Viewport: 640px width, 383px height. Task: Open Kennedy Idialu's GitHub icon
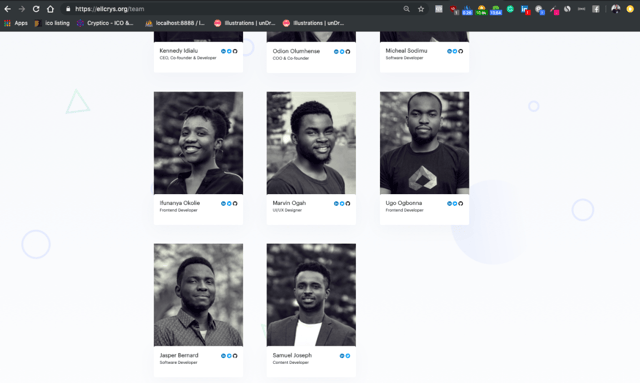tap(235, 51)
